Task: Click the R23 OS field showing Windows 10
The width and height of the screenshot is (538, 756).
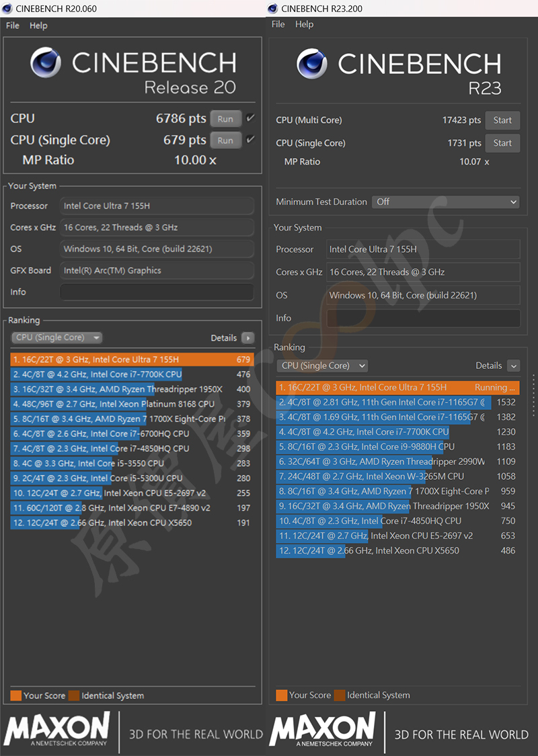Action: pyautogui.click(x=424, y=295)
